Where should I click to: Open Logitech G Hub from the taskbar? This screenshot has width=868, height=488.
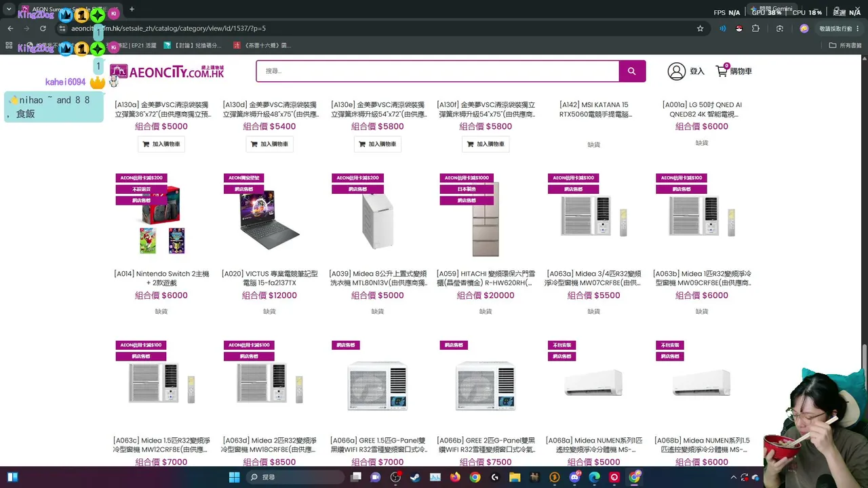495,477
